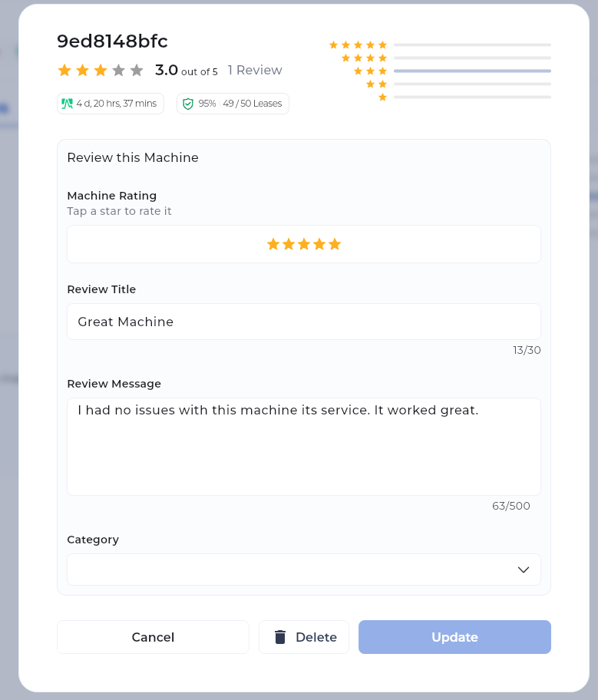
Task: Click the green uptime icon beside 4 d
Action: pos(67,104)
